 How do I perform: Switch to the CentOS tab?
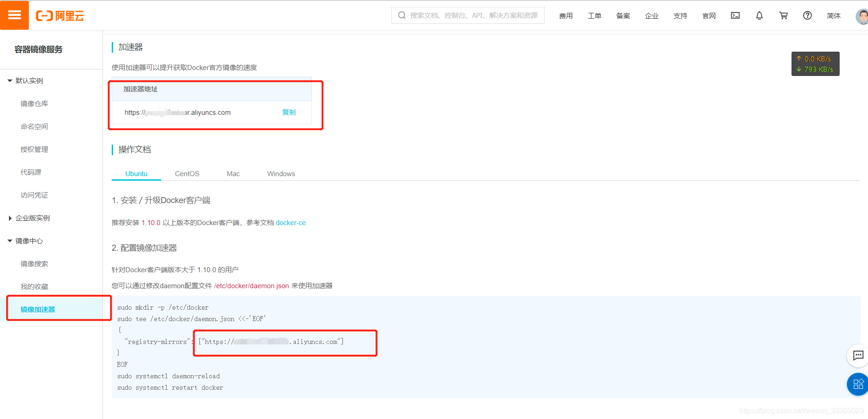(187, 174)
